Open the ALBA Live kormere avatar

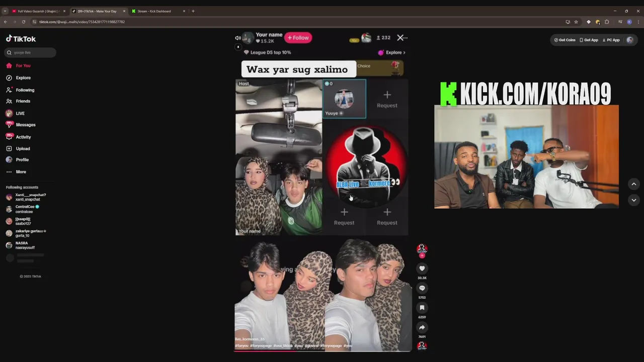pyautogui.click(x=366, y=167)
